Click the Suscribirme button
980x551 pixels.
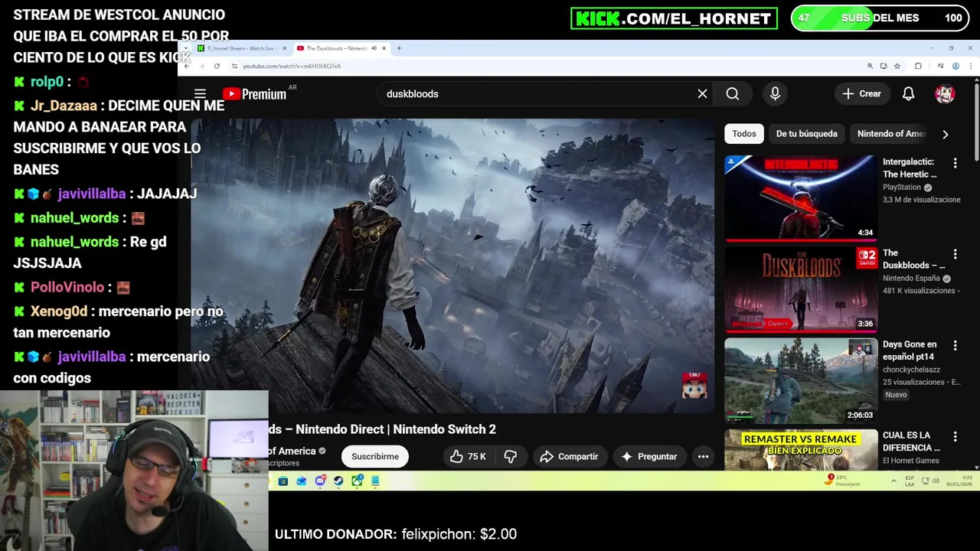point(375,456)
